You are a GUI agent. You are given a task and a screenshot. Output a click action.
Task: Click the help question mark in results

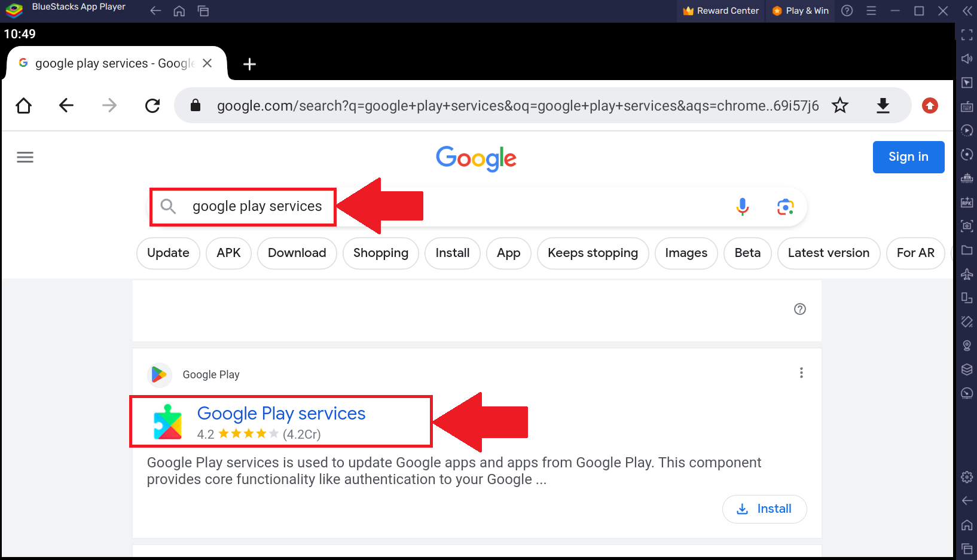[800, 309]
